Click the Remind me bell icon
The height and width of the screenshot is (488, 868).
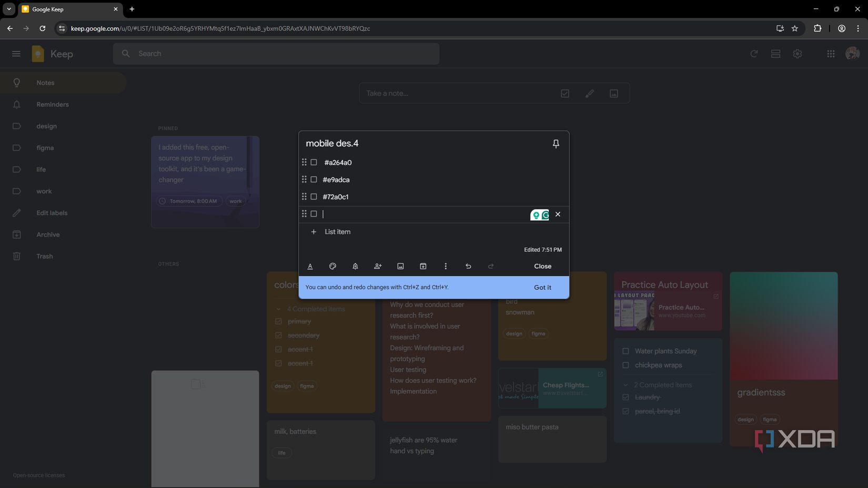[355, 266]
